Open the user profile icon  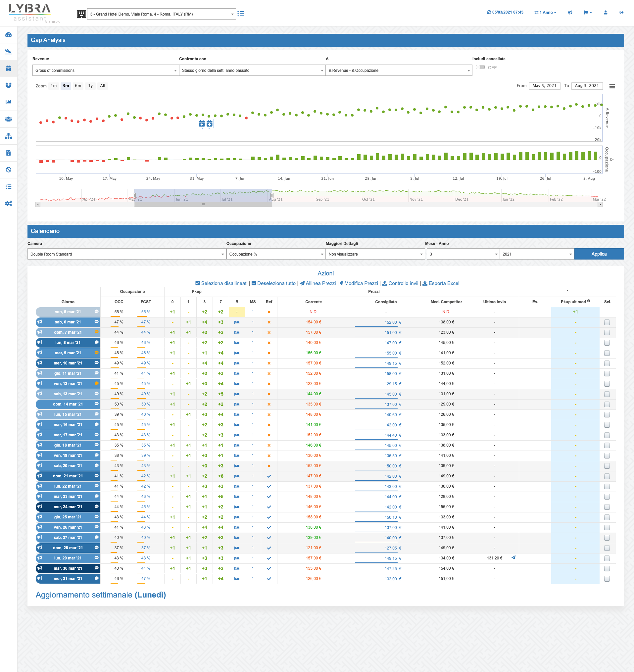(x=606, y=13)
